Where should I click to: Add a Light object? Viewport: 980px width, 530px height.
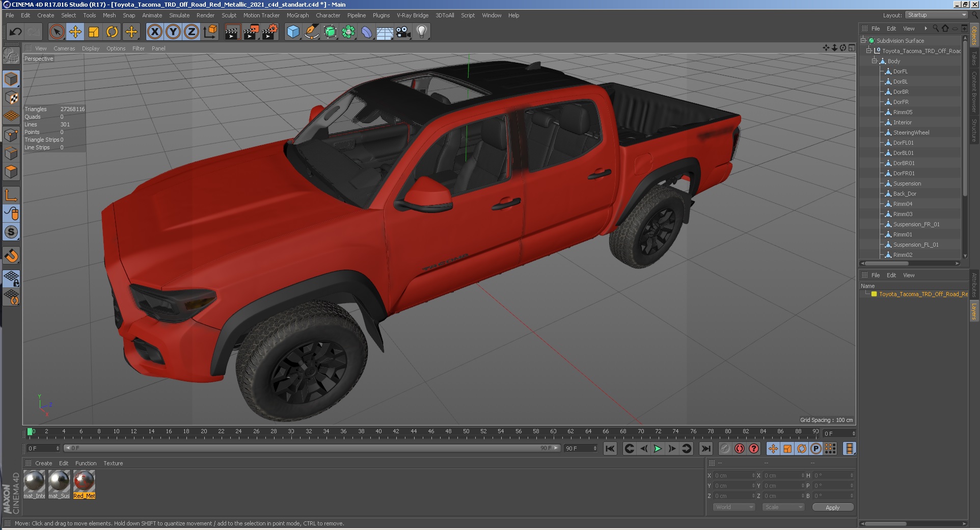coord(422,32)
